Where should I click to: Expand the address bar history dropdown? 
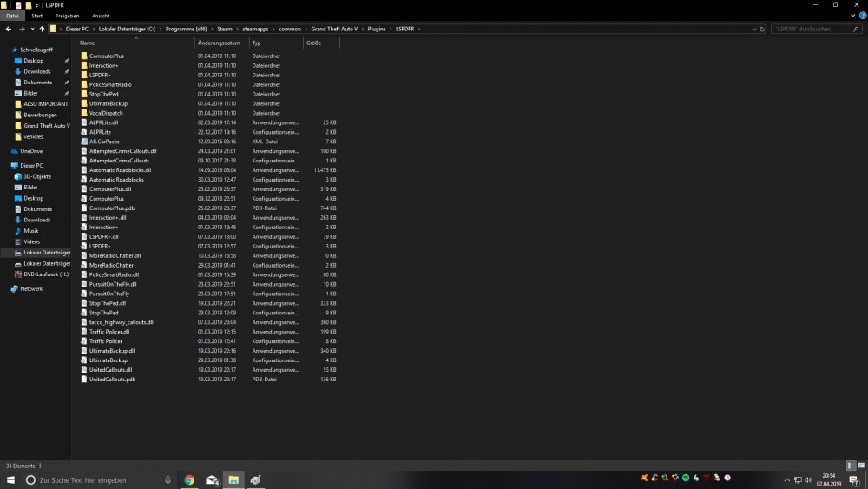point(754,29)
